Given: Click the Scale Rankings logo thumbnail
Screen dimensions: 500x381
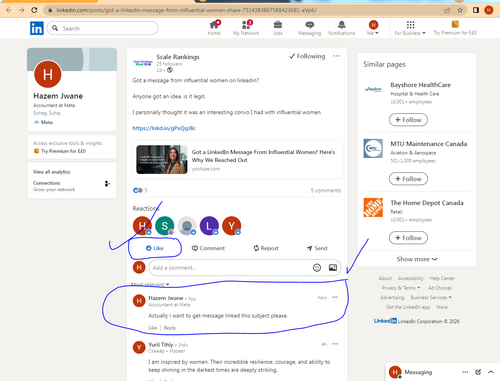Looking at the screenshot, I should [x=143, y=63].
